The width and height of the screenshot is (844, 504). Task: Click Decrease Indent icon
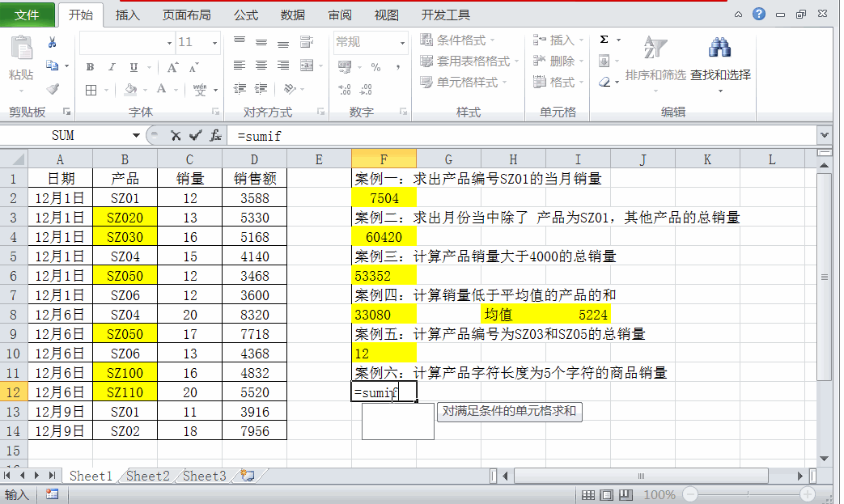coord(240,89)
